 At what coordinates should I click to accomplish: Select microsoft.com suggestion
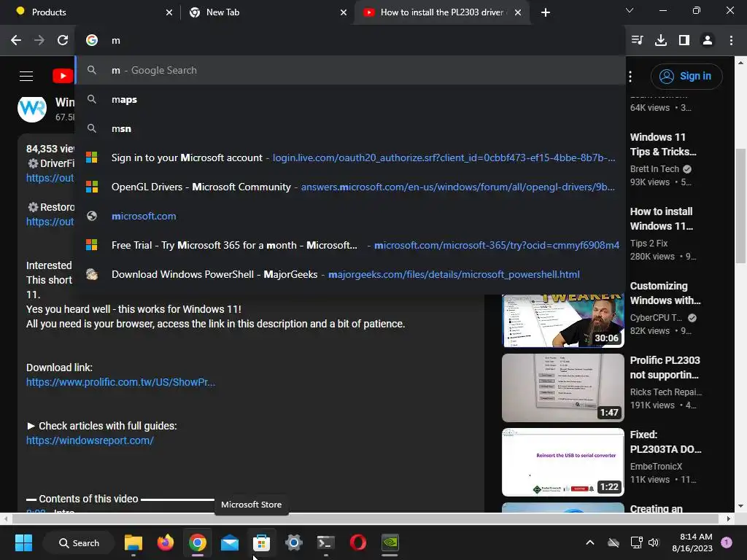click(x=350, y=216)
